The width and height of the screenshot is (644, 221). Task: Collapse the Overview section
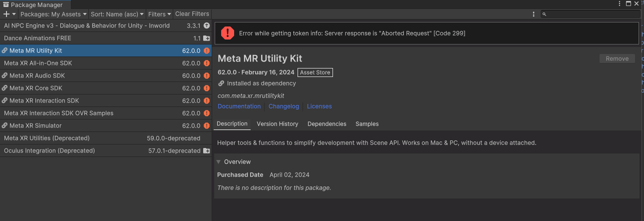[x=219, y=162]
